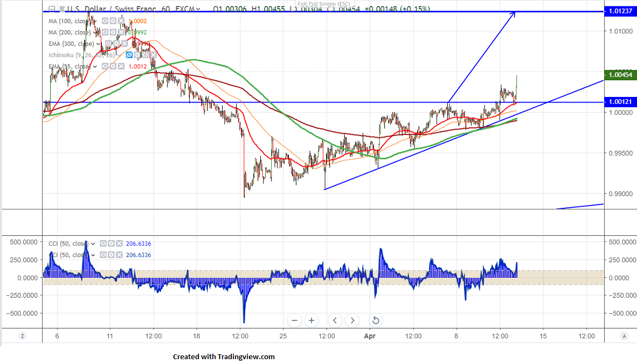Hide the MA (100, close) indicator via eye
Image resolution: width=637 pixels, height=364 pixels.
click(x=105, y=21)
